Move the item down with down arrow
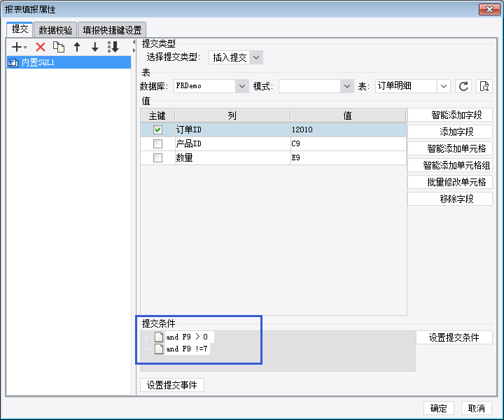Screen dimensions: 504x420 [x=94, y=47]
